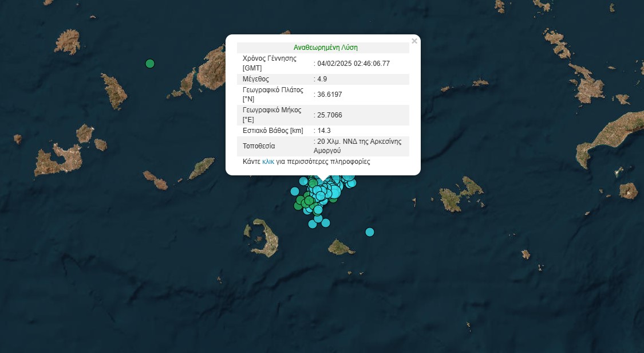The image size is (644, 353).
Task: Click the 'Χρόνος Γέννησης [GMT]' row label
Action: 269,63
